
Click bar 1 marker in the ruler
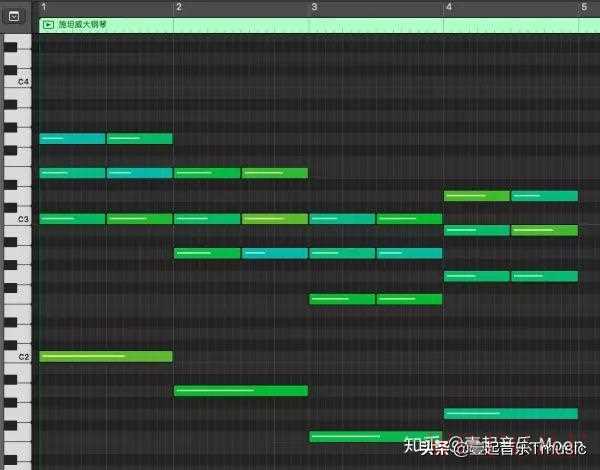point(43,7)
